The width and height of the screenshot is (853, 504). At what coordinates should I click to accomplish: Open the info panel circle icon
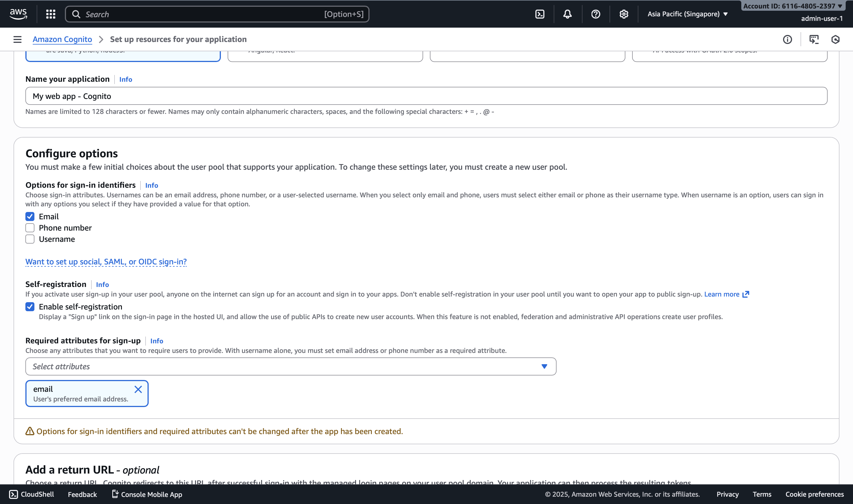(x=787, y=39)
